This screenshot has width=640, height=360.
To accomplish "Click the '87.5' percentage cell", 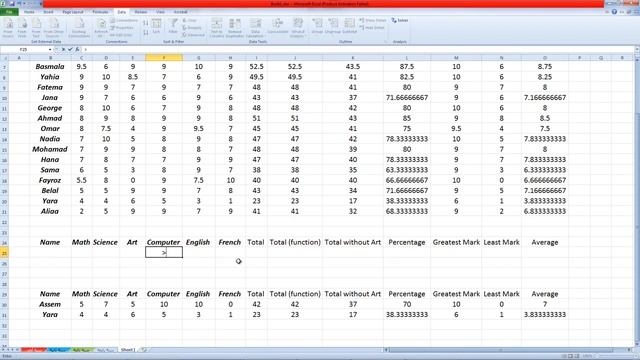I will coord(407,67).
